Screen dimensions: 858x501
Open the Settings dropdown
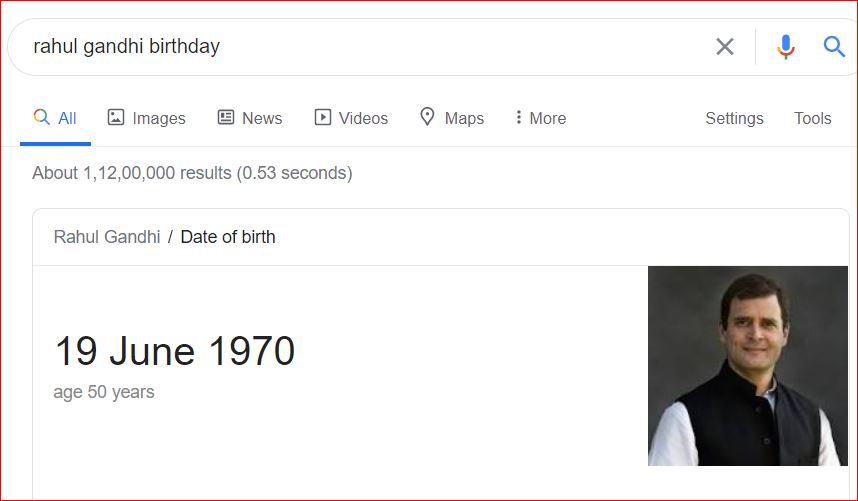pyautogui.click(x=734, y=118)
